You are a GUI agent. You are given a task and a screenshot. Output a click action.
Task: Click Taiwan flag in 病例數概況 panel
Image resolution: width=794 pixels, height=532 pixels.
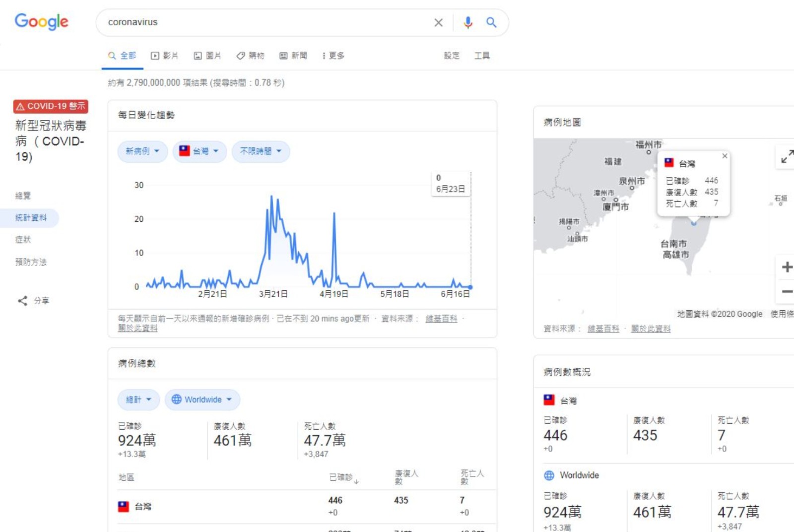point(549,400)
